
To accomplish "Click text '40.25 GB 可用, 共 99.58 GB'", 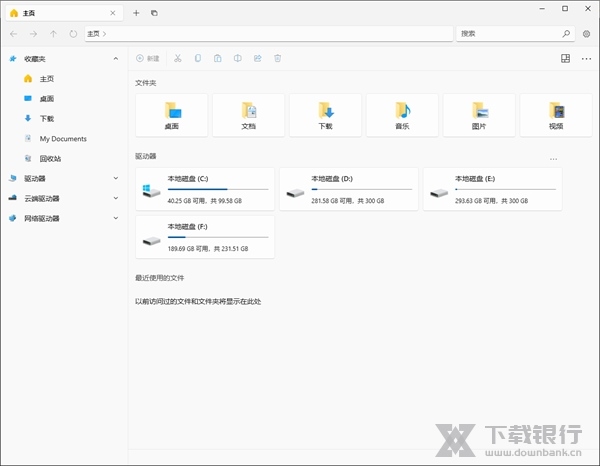I will (x=205, y=201).
